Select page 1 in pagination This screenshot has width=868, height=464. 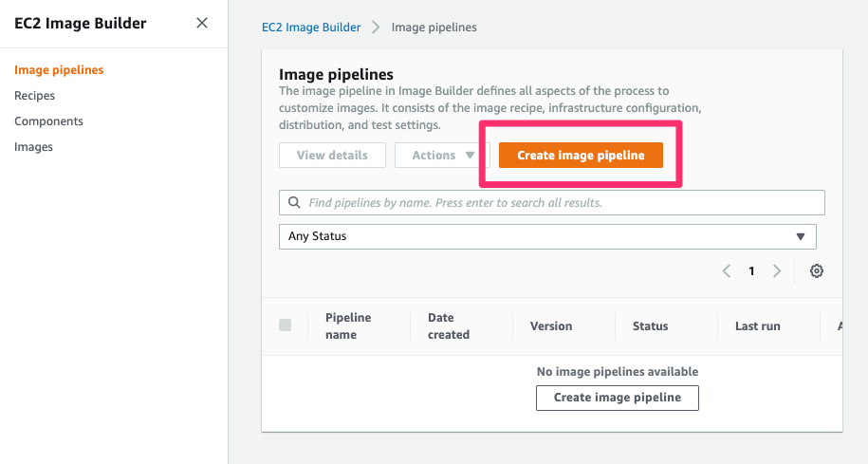tap(751, 270)
